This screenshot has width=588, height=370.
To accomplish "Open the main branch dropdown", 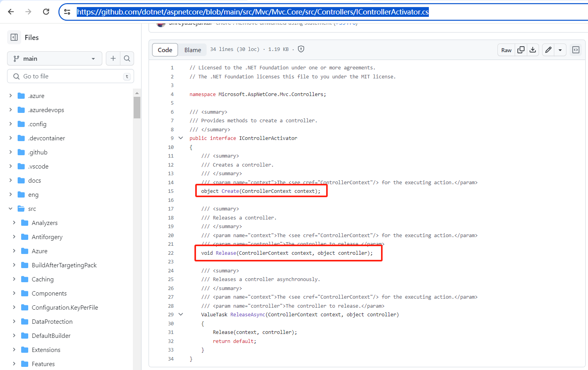I will coord(54,58).
